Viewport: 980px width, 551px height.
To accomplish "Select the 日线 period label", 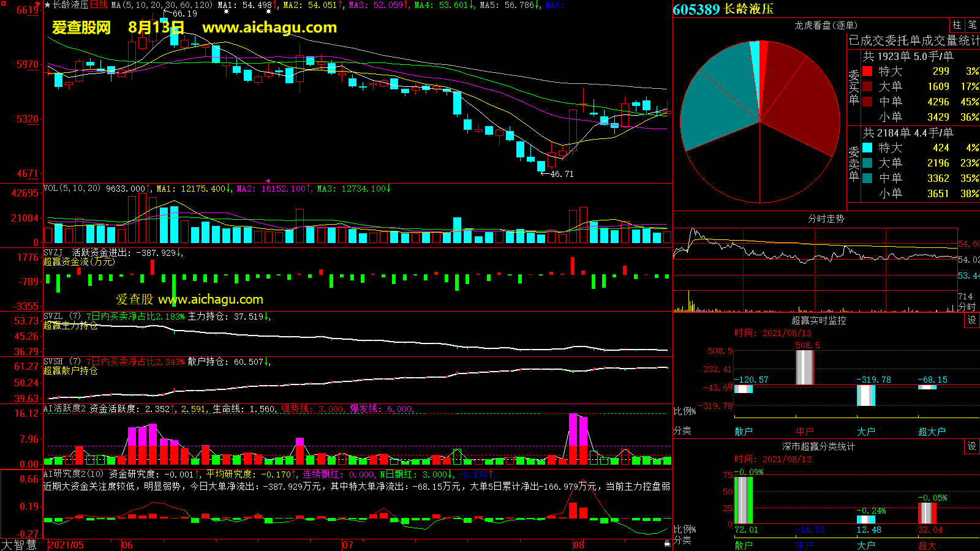I will [99, 5].
